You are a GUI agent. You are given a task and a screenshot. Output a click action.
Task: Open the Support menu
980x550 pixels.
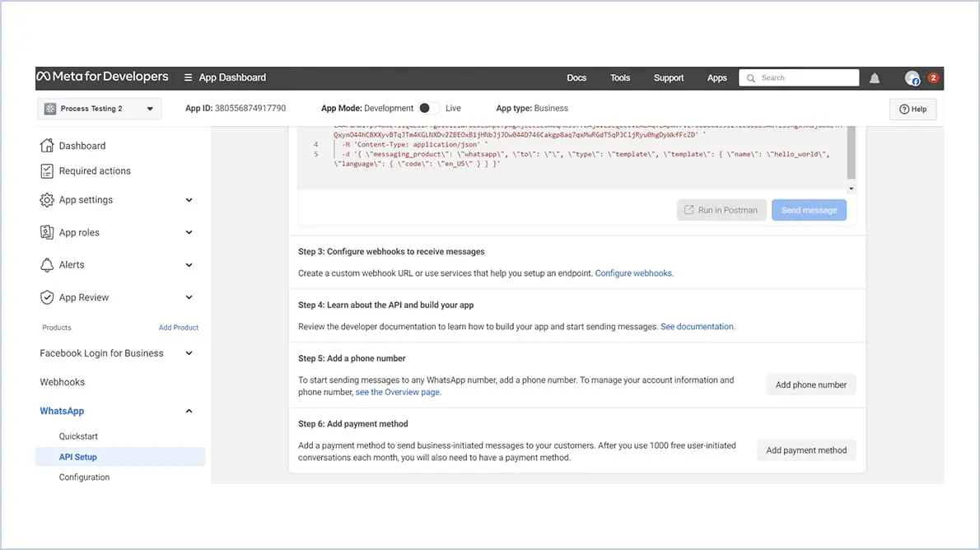pos(668,77)
